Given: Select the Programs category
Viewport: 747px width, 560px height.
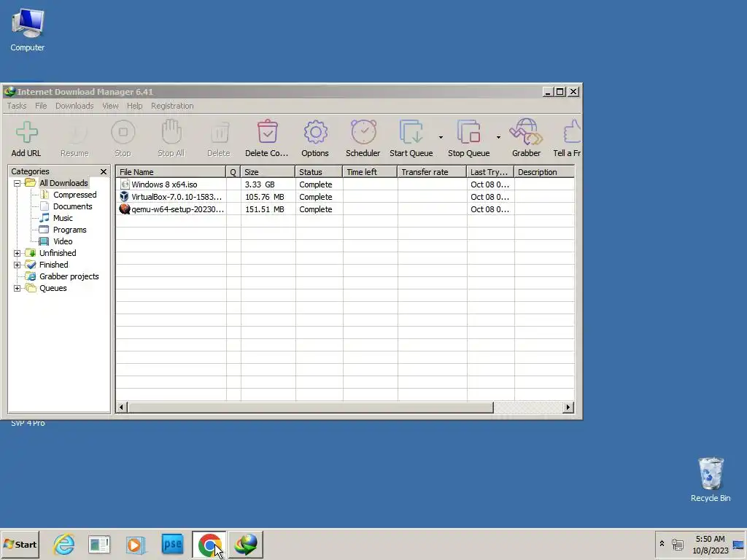Looking at the screenshot, I should (69, 230).
